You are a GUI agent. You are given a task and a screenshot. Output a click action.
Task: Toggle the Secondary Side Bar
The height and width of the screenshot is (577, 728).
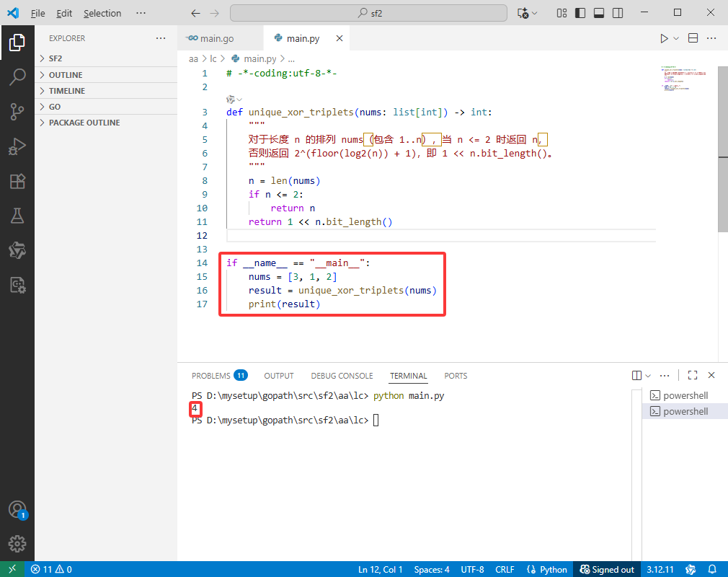pos(618,13)
